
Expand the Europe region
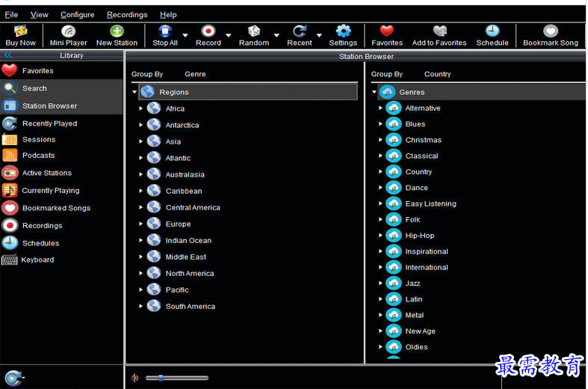(x=141, y=224)
